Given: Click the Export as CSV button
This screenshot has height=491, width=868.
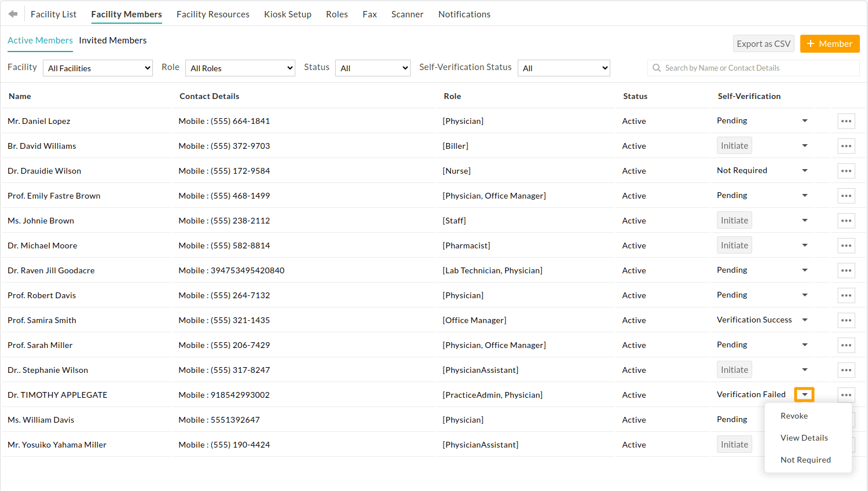Looking at the screenshot, I should point(763,44).
